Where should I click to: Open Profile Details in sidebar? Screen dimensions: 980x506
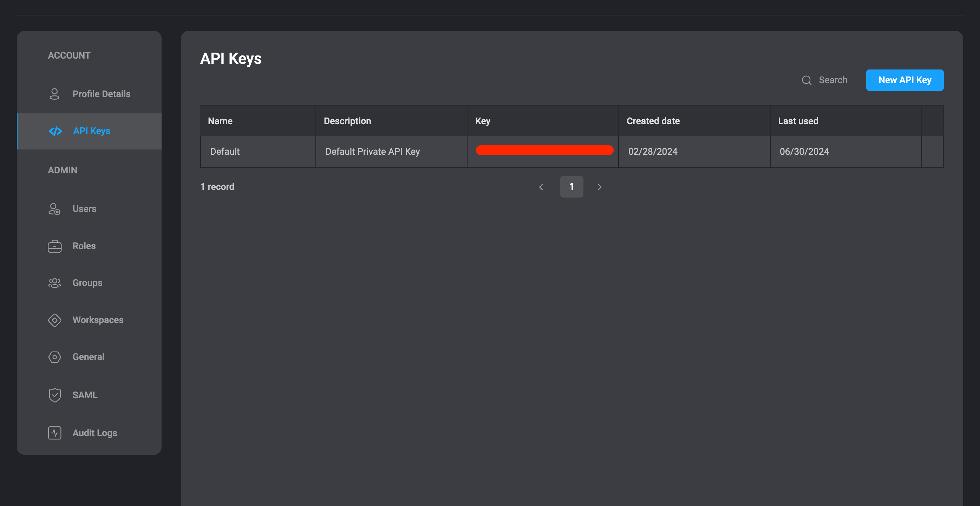(101, 94)
